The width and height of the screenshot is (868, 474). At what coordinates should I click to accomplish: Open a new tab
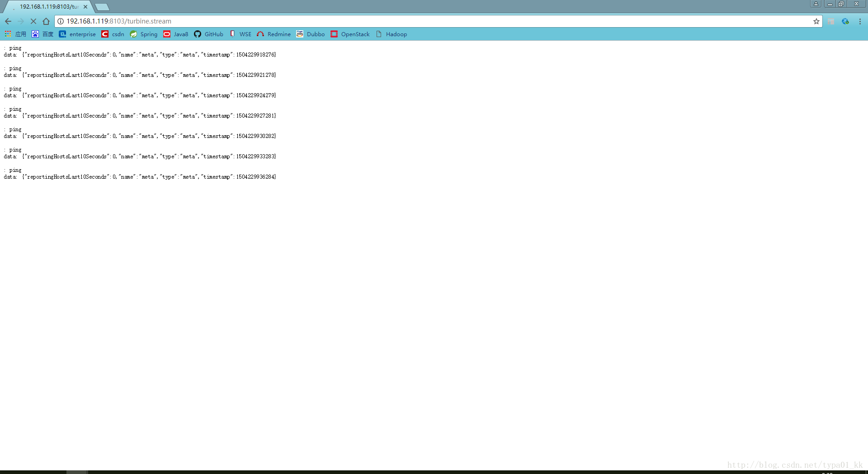pyautogui.click(x=102, y=7)
